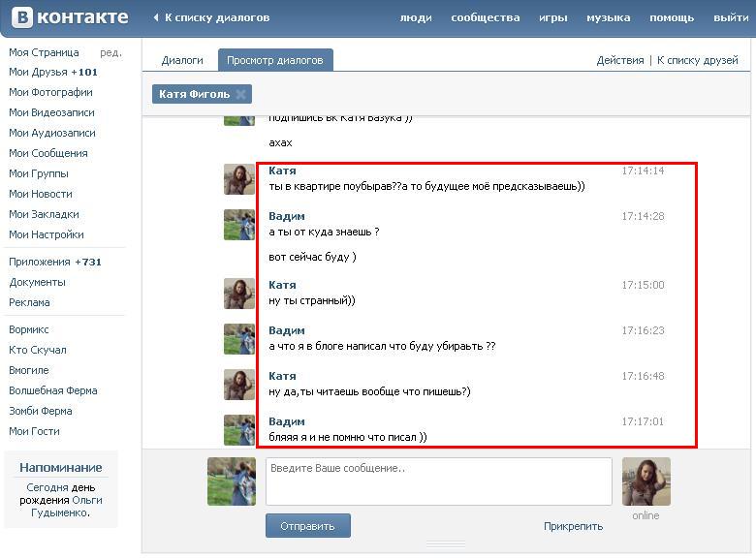Click sender name Вадим at 17:14:28

click(286, 216)
